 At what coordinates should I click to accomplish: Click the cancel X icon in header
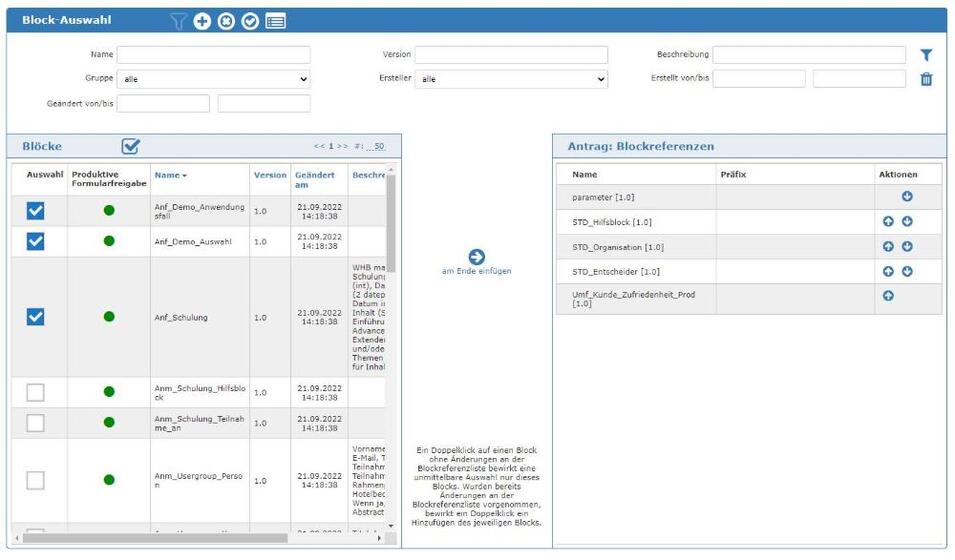coord(226,21)
